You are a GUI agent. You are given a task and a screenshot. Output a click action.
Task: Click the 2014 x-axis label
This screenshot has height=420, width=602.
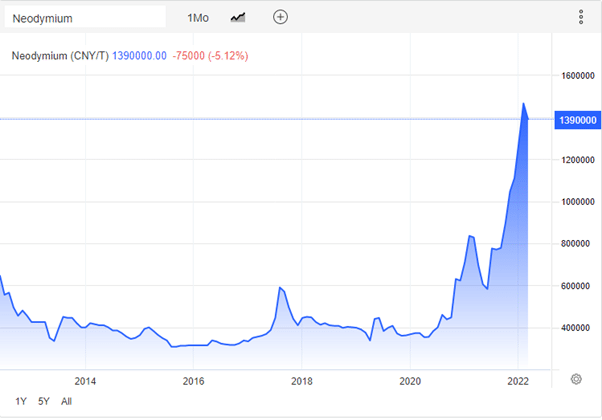85,381
